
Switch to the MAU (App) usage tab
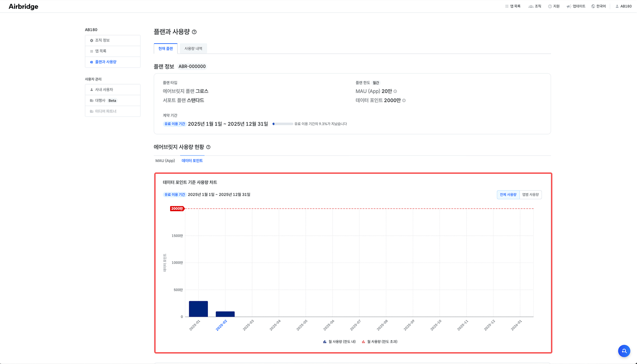point(165,161)
